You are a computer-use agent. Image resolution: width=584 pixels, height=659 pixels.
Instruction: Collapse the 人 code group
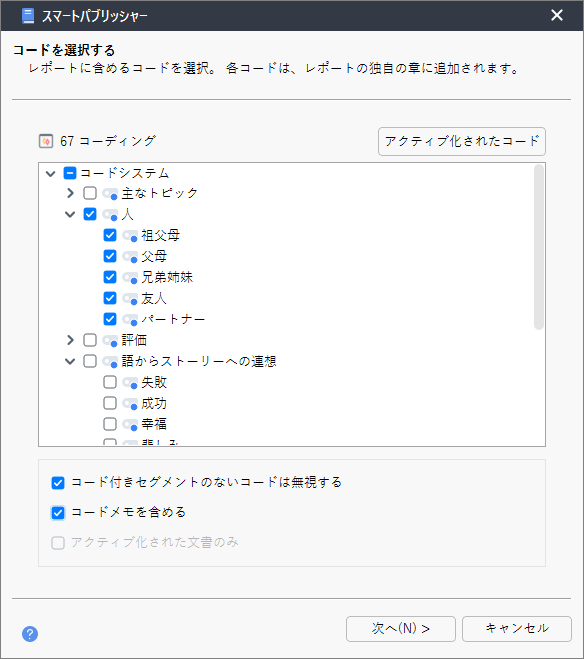coord(70,214)
